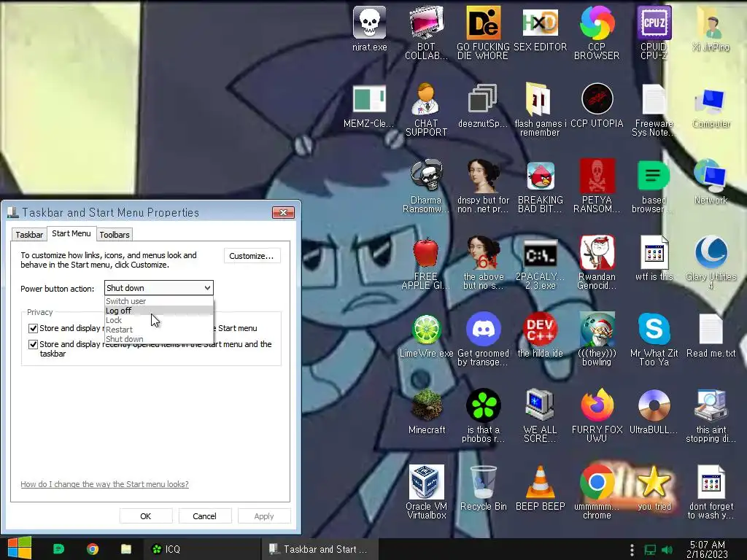Choose 'Switch user' from power action list
This screenshot has height=560, width=747.
coord(159,301)
